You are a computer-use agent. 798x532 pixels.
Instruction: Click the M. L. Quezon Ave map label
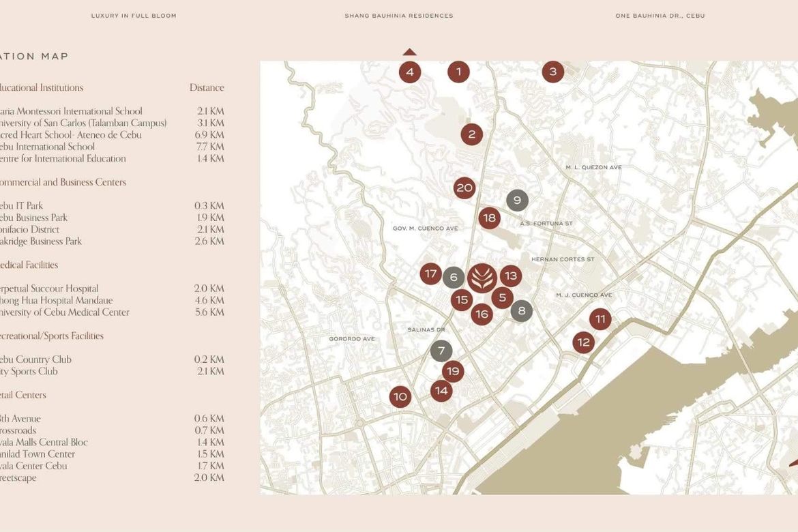click(594, 168)
